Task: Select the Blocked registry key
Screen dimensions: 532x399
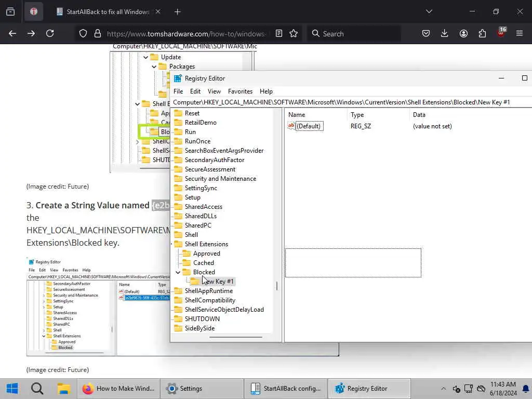Action: [204, 272]
